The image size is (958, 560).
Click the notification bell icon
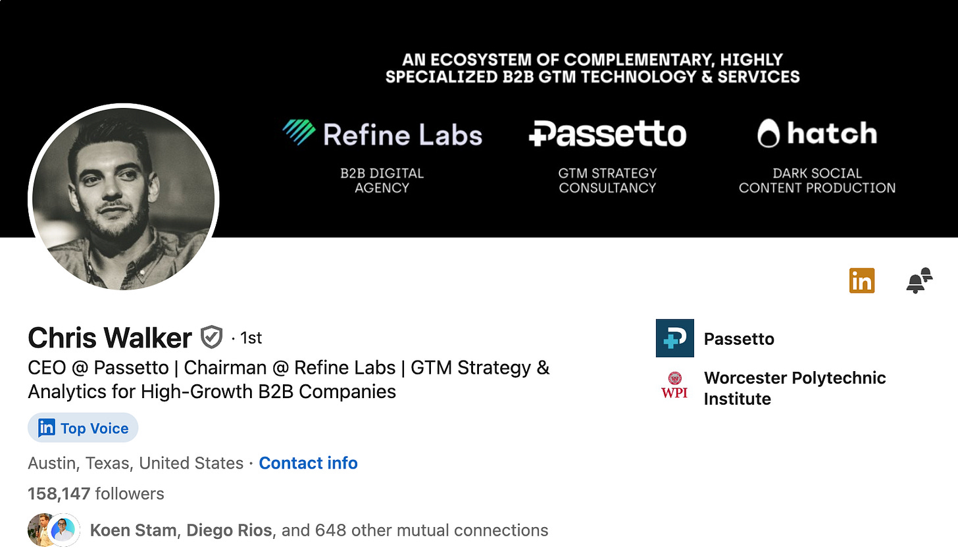(919, 281)
